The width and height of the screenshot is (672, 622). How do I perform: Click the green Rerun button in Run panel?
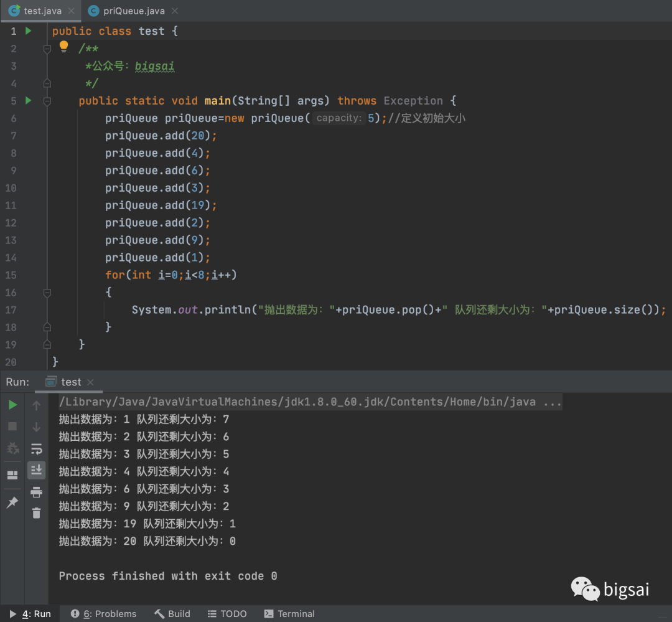coord(12,405)
